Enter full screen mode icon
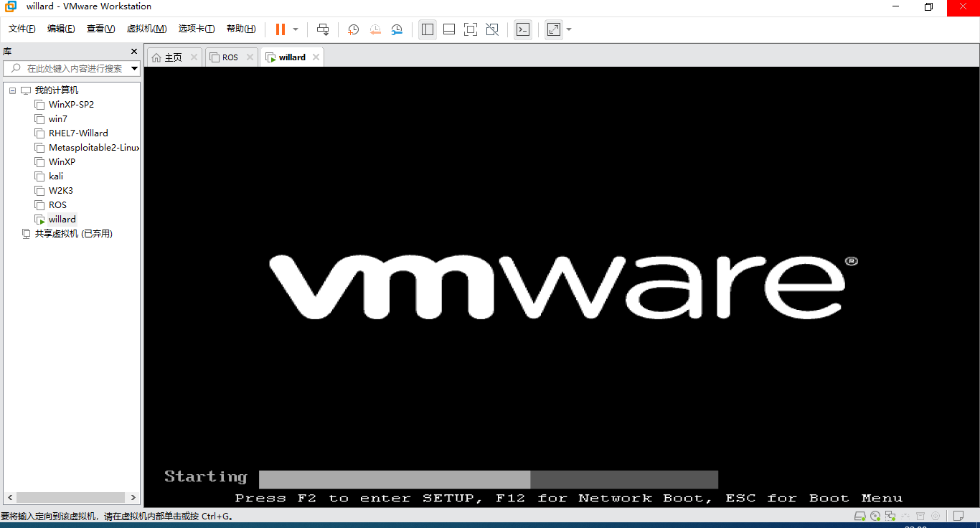The width and height of the screenshot is (980, 528). pos(471,29)
